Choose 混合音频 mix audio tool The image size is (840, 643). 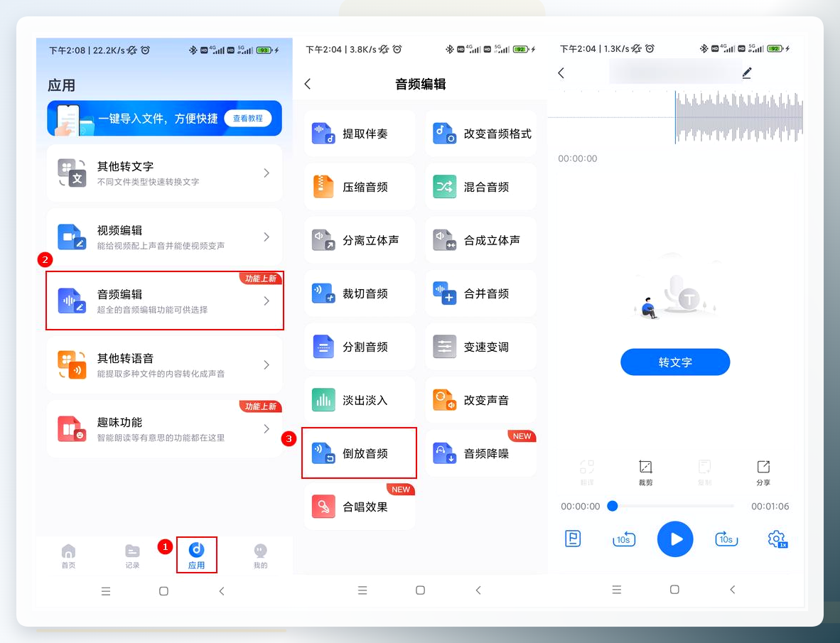point(481,187)
